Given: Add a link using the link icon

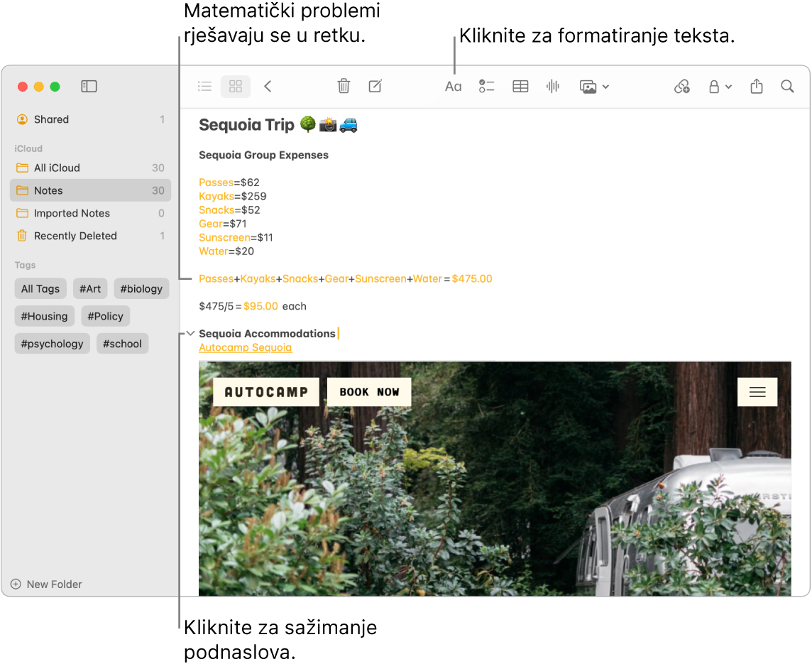Looking at the screenshot, I should 681,86.
